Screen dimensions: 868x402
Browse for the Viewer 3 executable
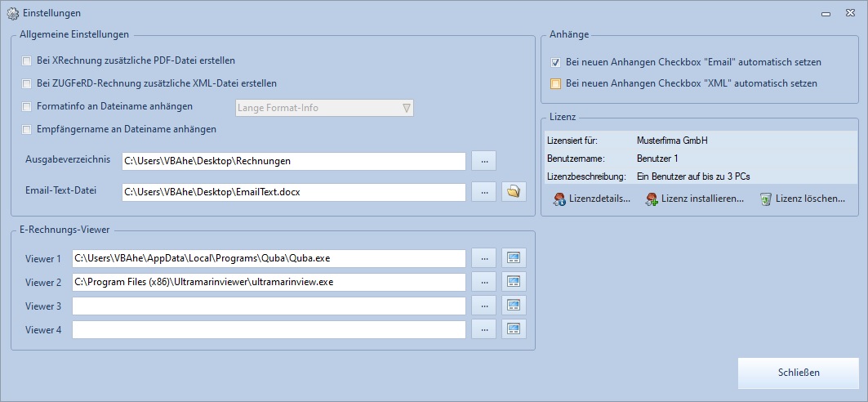click(x=484, y=306)
